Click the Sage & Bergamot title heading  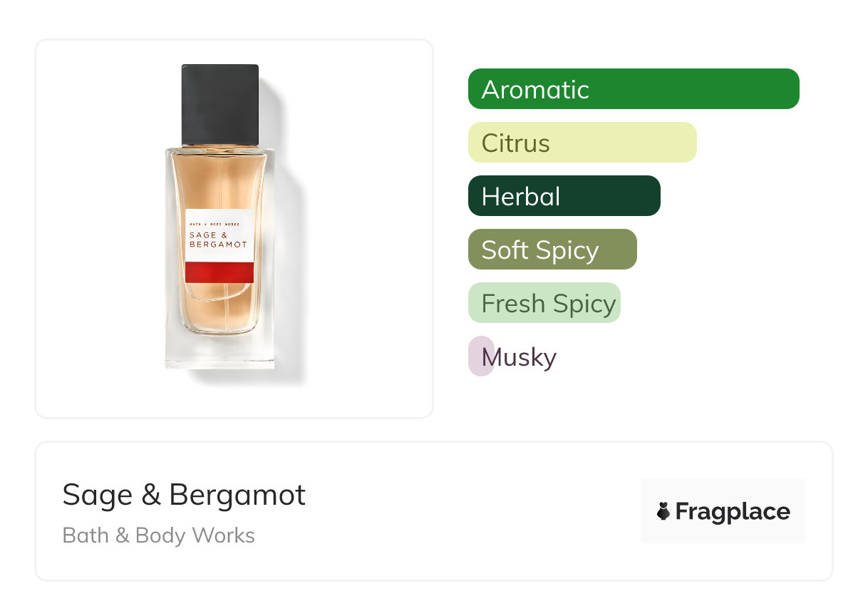tap(184, 495)
